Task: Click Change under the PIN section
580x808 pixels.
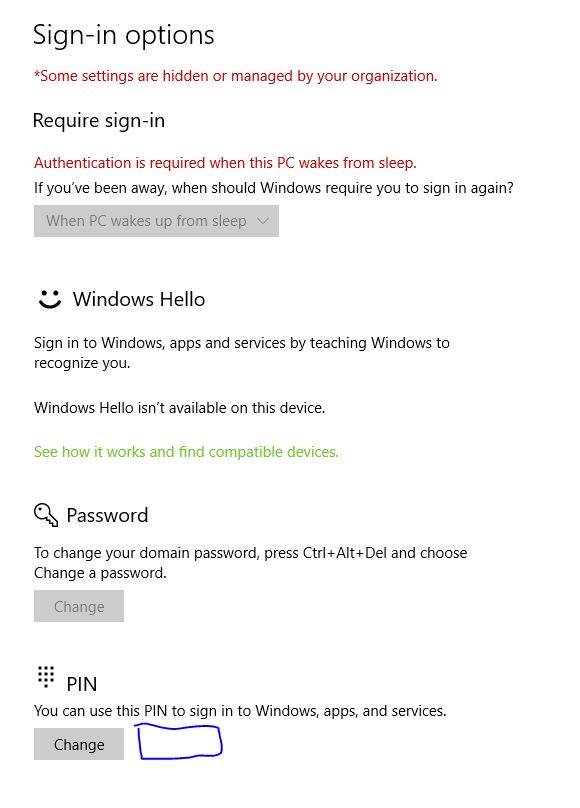Action: click(x=78, y=744)
